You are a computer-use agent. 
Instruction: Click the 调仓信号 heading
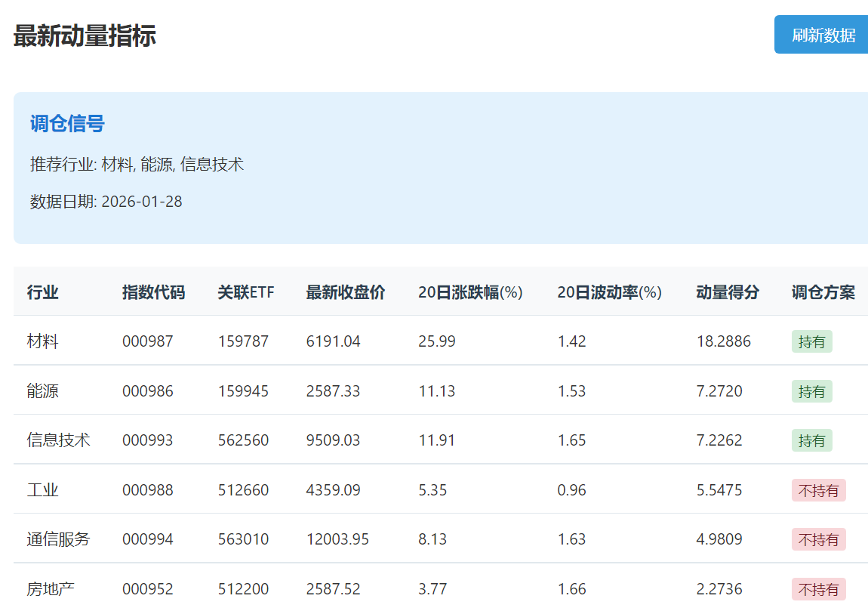[67, 124]
